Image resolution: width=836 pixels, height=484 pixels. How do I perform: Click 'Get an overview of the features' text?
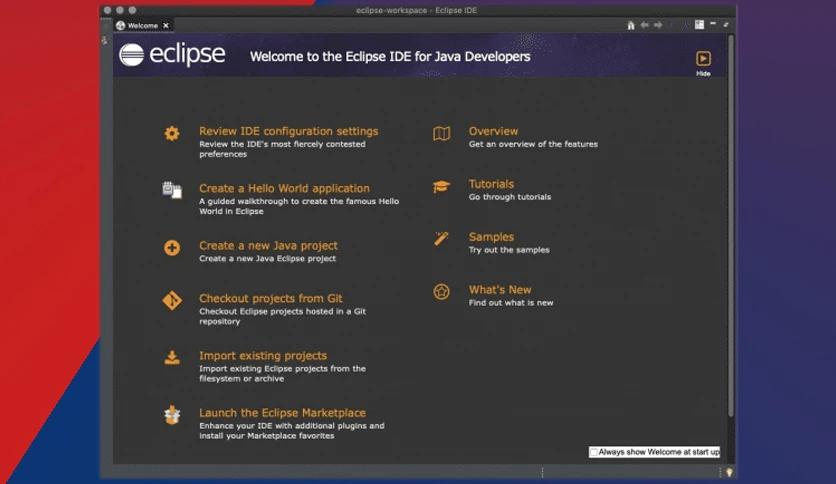(533, 144)
